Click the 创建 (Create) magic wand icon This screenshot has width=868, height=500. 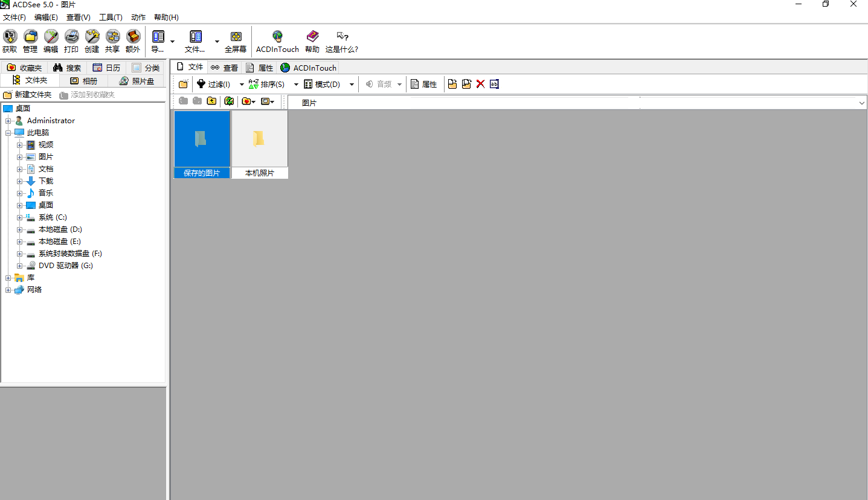point(92,37)
